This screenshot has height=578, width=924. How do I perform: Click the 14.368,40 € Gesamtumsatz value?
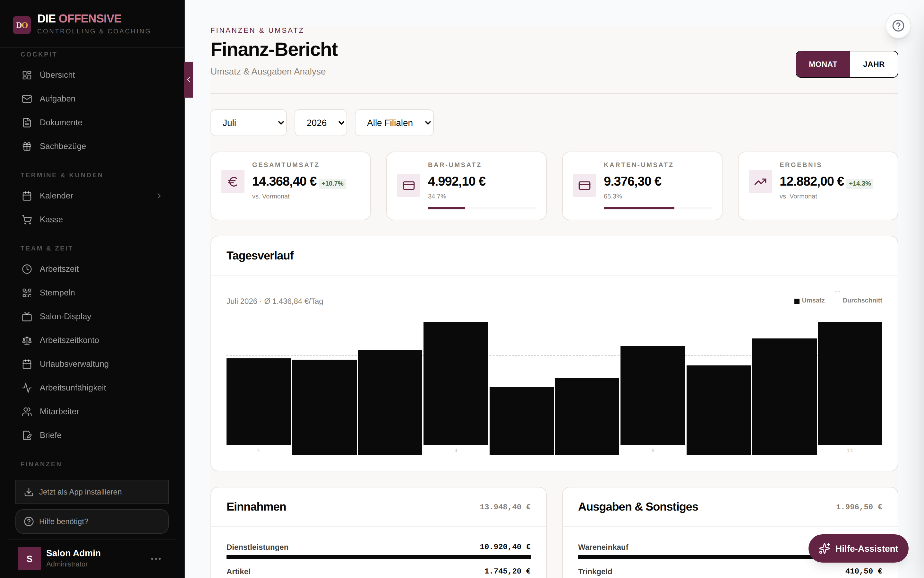coord(284,181)
